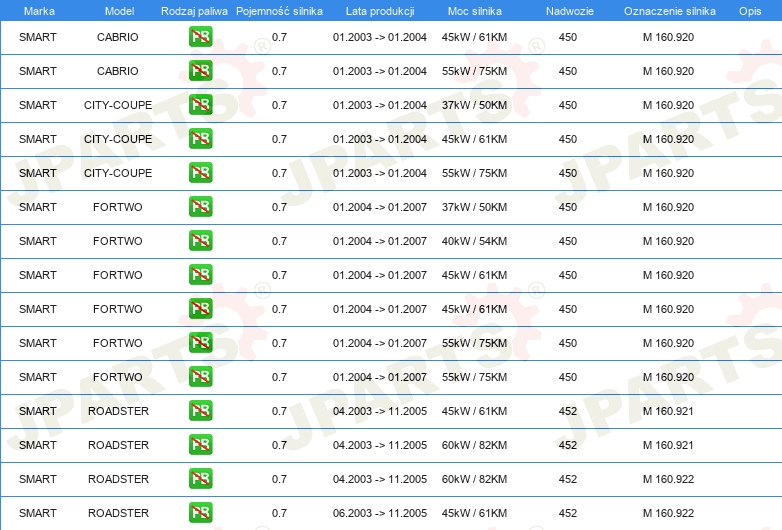The width and height of the screenshot is (782, 530).
Task: Select the fuel icon in CITY-COUPE 55kW / 75KM row
Action: coord(200,173)
